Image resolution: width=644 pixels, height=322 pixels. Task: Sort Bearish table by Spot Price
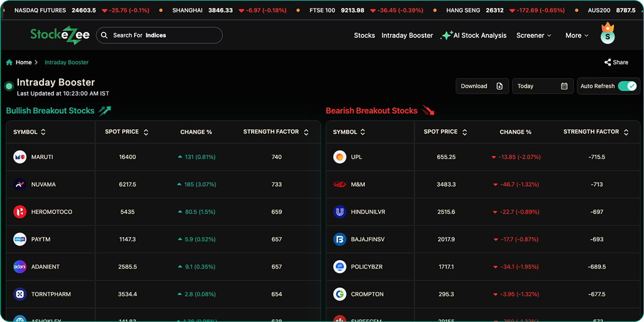[x=465, y=132]
